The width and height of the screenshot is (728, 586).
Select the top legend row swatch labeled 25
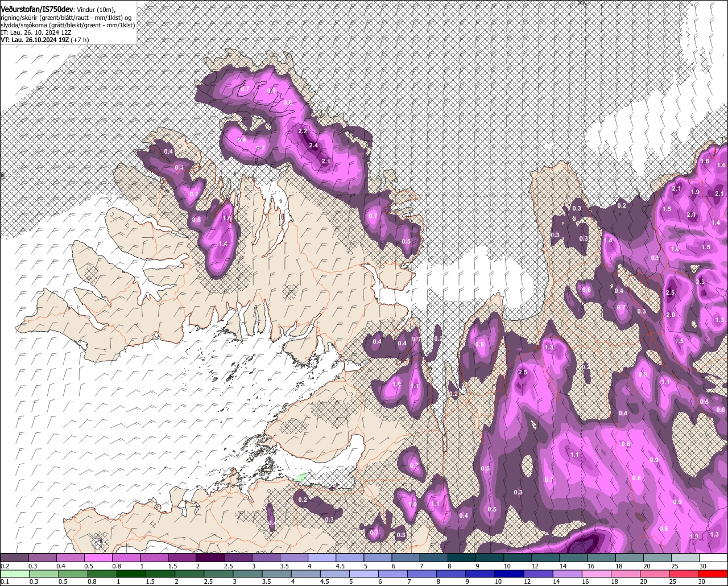[x=686, y=558]
